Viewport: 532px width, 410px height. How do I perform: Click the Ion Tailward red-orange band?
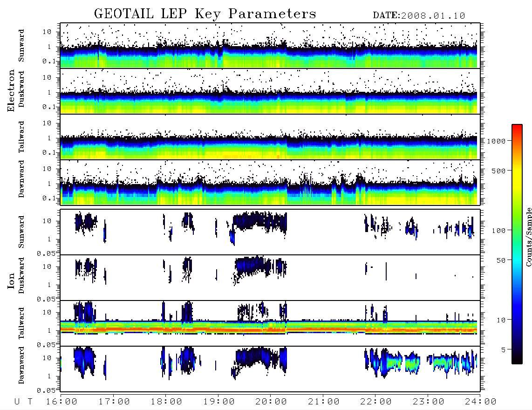coord(269,329)
